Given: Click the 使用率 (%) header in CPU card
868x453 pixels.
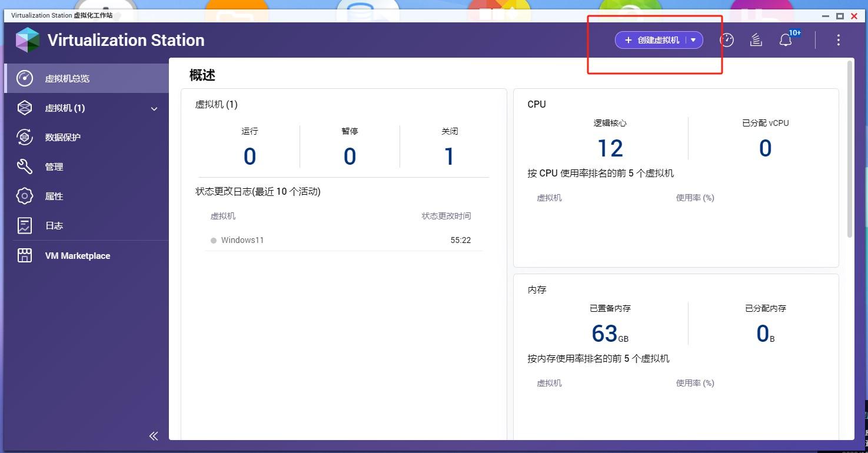Looking at the screenshot, I should pos(695,198).
